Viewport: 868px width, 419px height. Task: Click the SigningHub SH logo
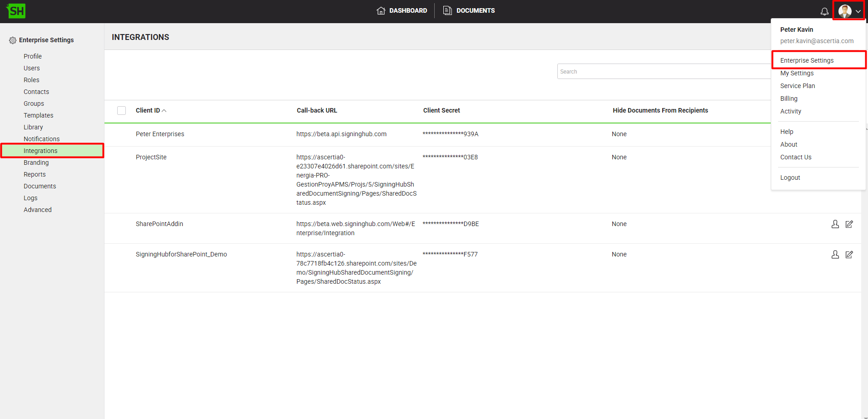[16, 11]
